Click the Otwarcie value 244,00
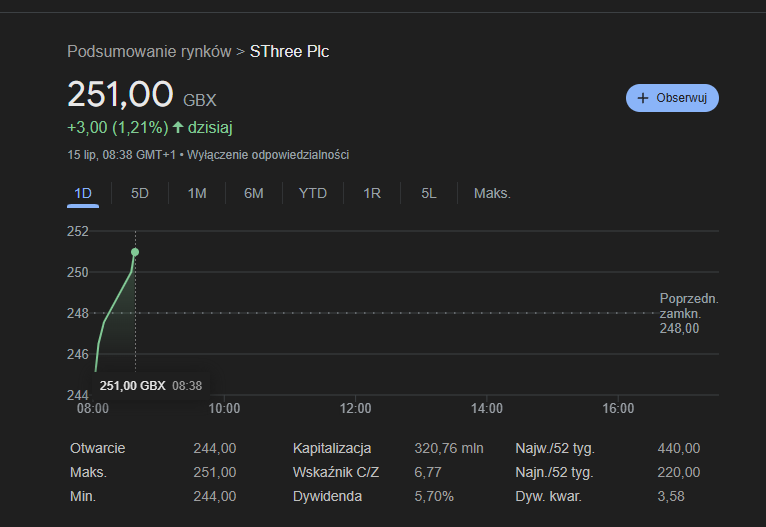Image resolution: width=766 pixels, height=527 pixels. [x=214, y=448]
